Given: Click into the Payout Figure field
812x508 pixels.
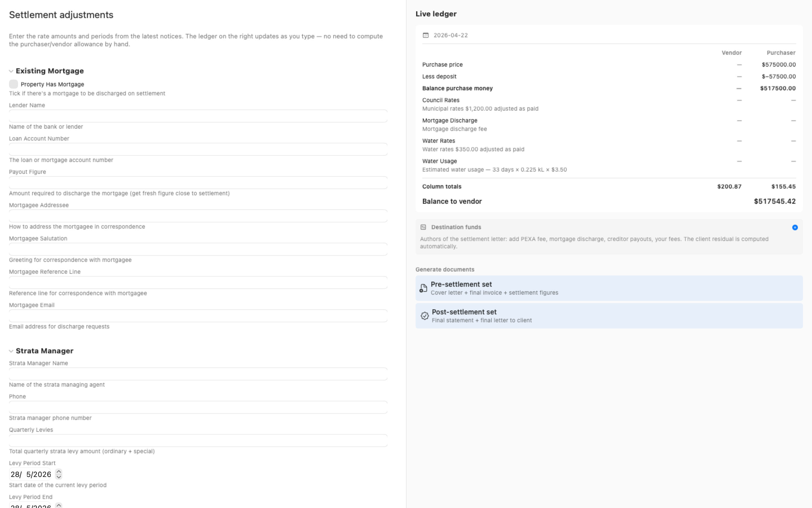Looking at the screenshot, I should [x=198, y=182].
